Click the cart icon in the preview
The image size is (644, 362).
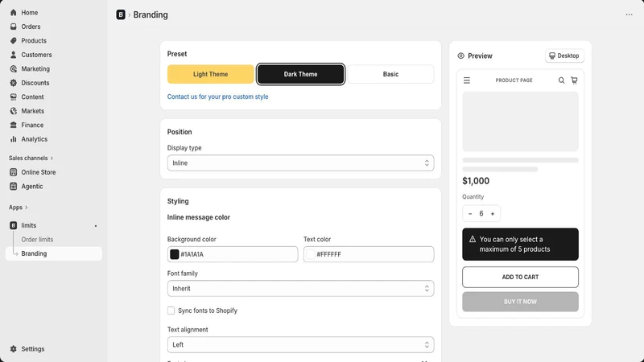click(x=574, y=80)
